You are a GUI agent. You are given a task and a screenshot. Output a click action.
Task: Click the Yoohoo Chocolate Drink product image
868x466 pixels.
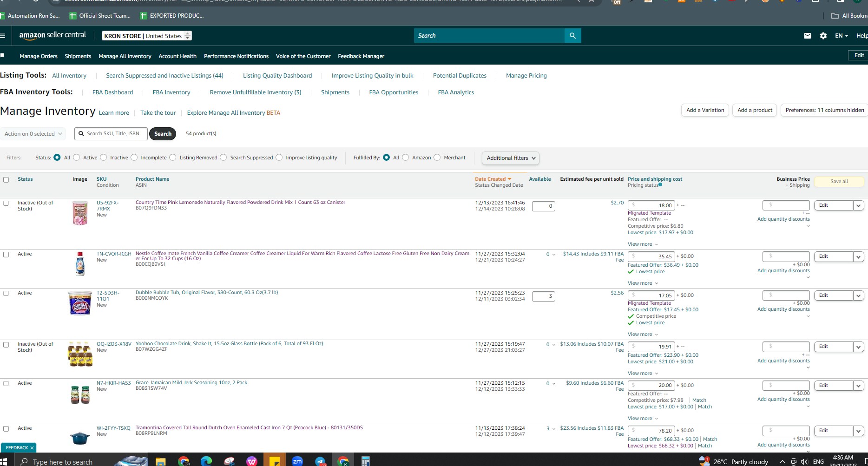[x=80, y=354]
